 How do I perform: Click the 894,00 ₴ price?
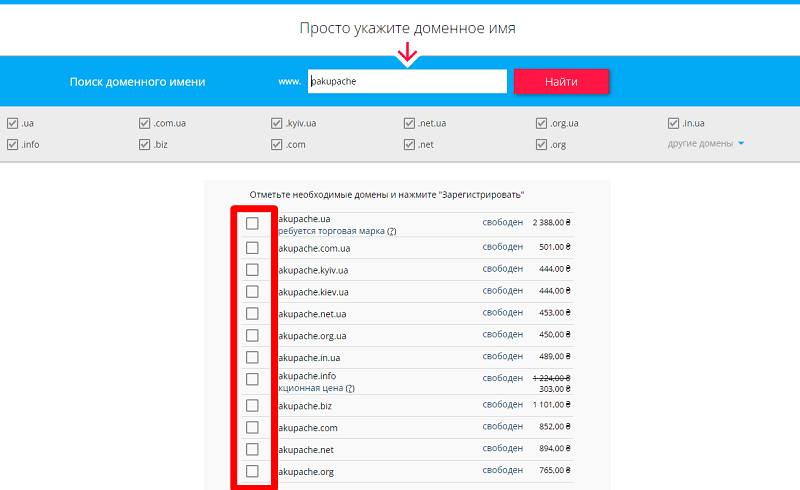555,449
